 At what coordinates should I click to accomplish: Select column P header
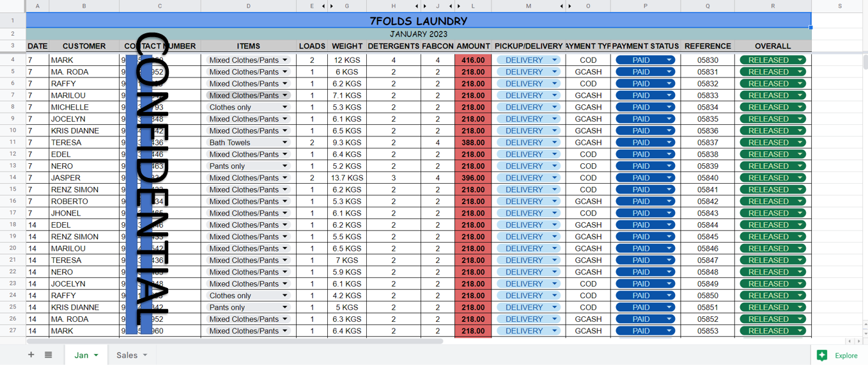tap(646, 6)
